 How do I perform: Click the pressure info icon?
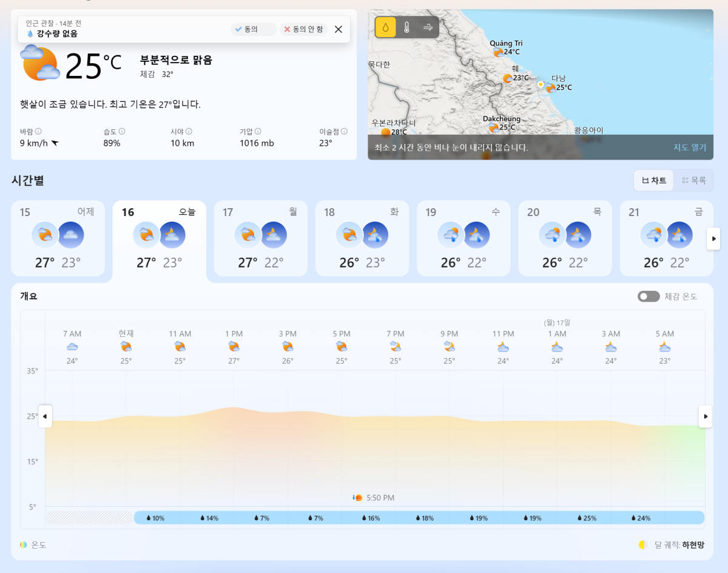tap(258, 131)
